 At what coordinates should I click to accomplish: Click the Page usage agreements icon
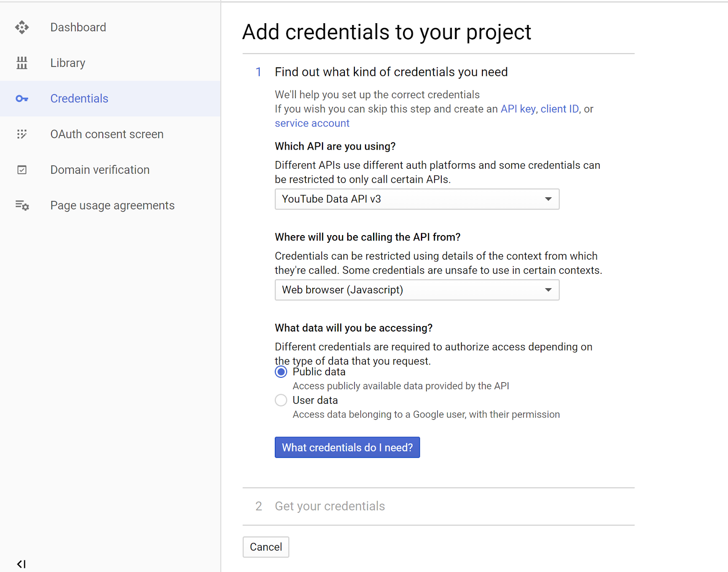[x=22, y=206]
